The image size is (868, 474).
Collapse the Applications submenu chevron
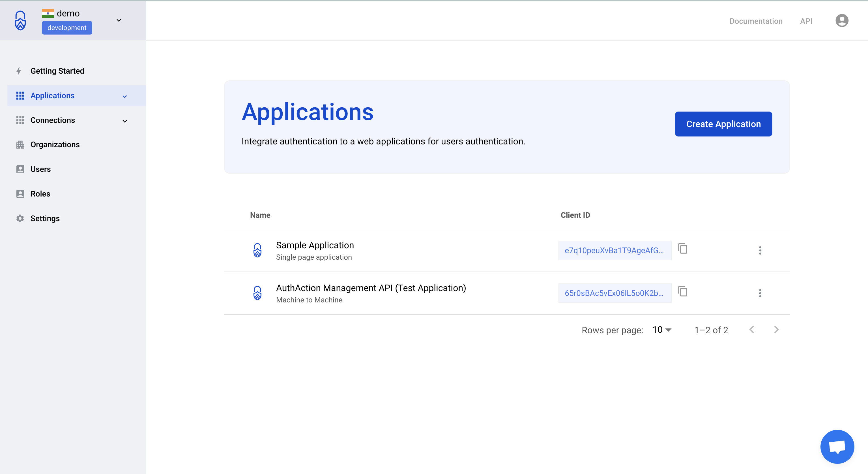tap(125, 97)
